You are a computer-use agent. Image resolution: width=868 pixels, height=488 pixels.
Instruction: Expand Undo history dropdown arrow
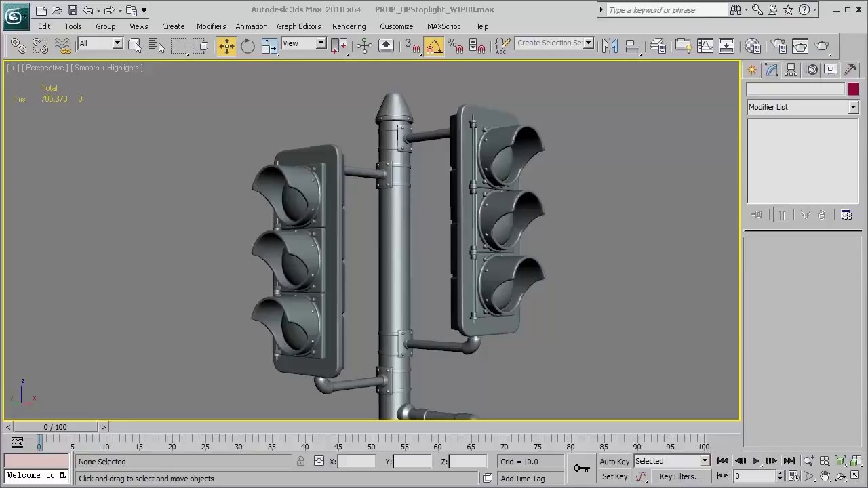point(99,11)
